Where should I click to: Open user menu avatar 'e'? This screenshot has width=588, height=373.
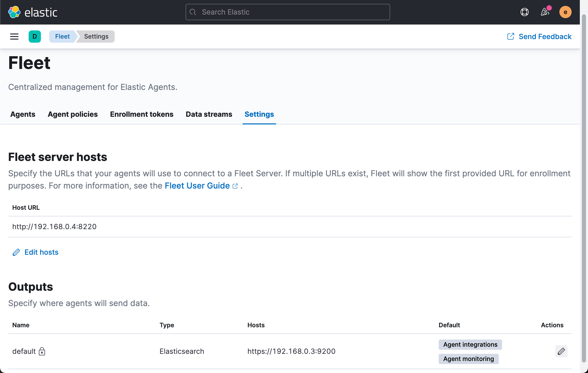(565, 12)
